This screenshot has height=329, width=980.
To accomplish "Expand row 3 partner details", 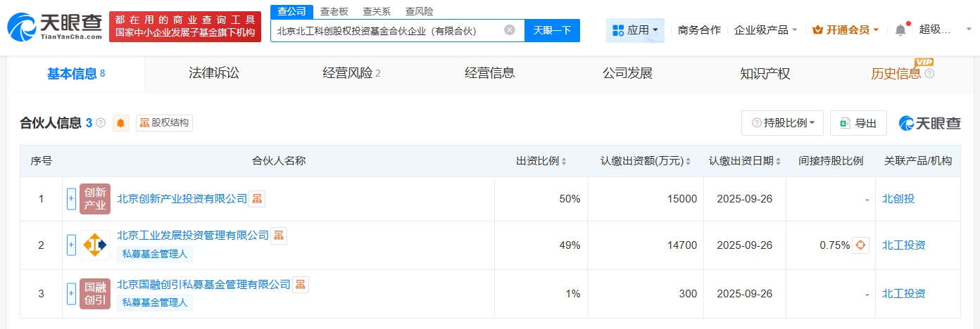I will pyautogui.click(x=71, y=294).
